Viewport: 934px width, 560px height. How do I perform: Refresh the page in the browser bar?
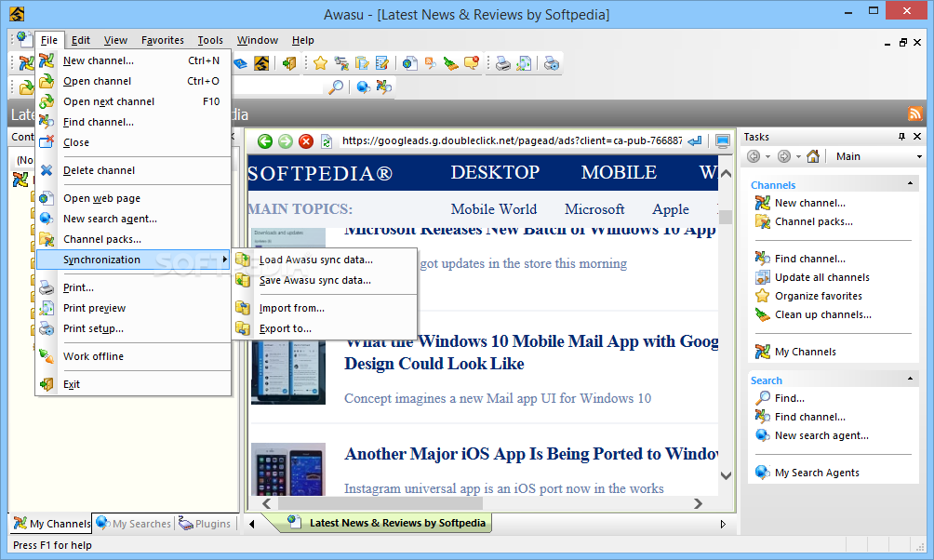pyautogui.click(x=327, y=141)
